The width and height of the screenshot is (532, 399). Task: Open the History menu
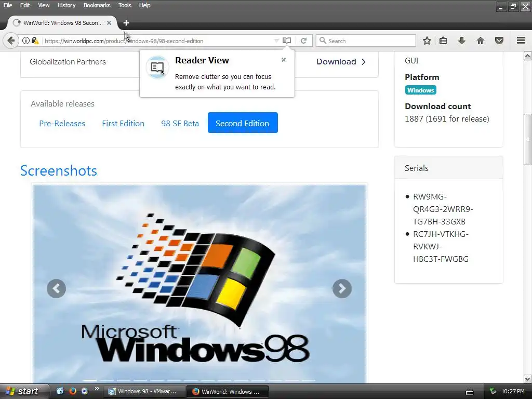click(x=66, y=5)
